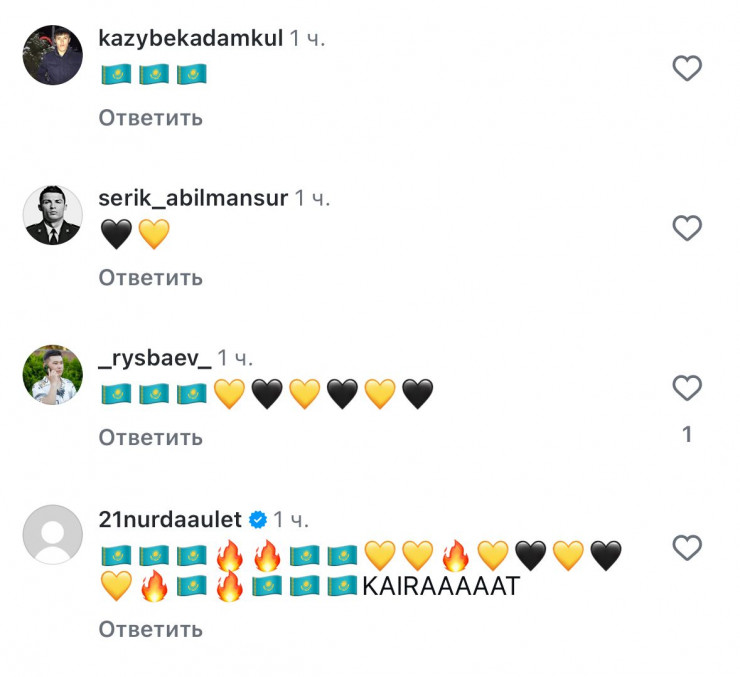
Task: Open _rysbaev_'s profile picture
Action: pos(53,375)
